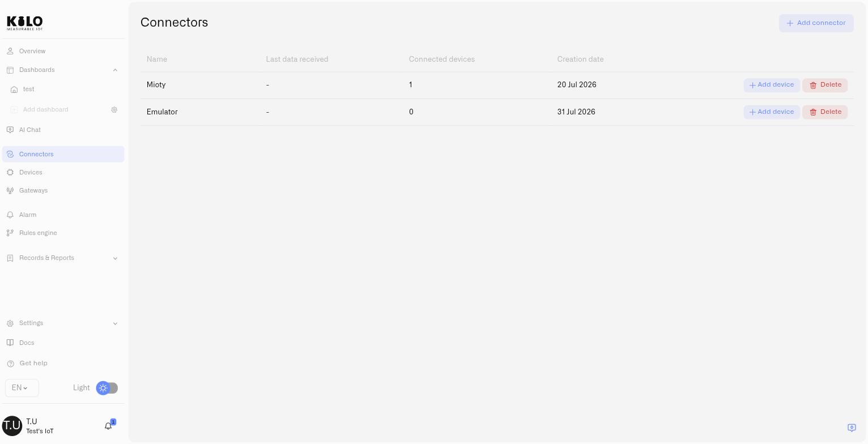Delete the Emulator connector
This screenshot has width=868, height=444.
(825, 112)
